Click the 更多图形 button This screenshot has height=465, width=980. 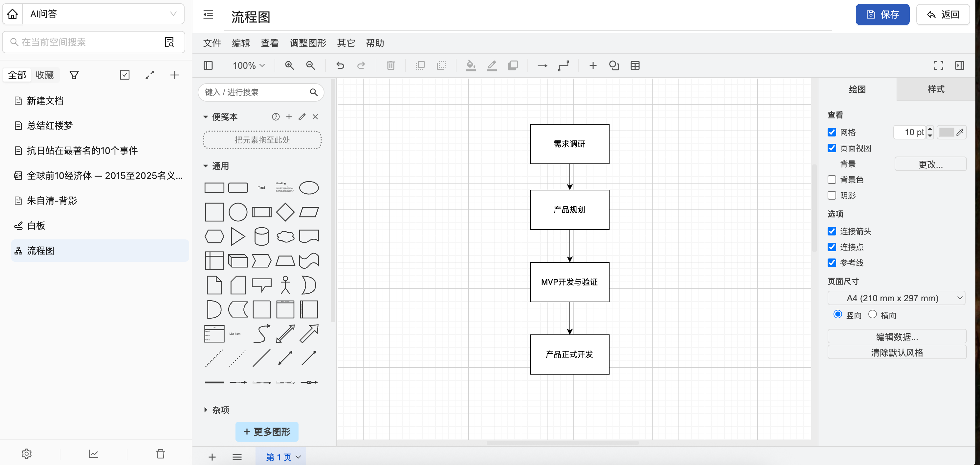[x=267, y=431]
